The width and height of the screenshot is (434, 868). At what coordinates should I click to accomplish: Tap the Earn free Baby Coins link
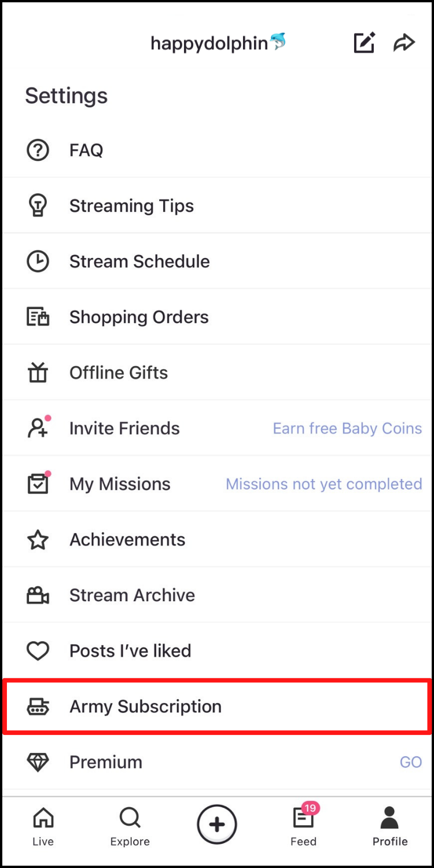tap(347, 429)
